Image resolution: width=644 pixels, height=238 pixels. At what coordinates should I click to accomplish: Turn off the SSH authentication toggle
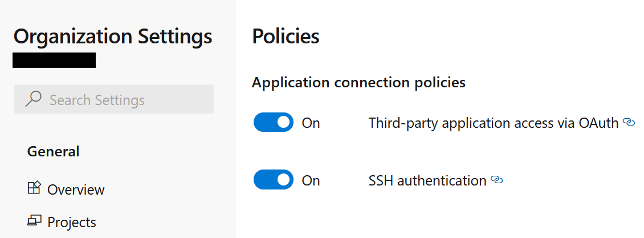pyautogui.click(x=274, y=180)
